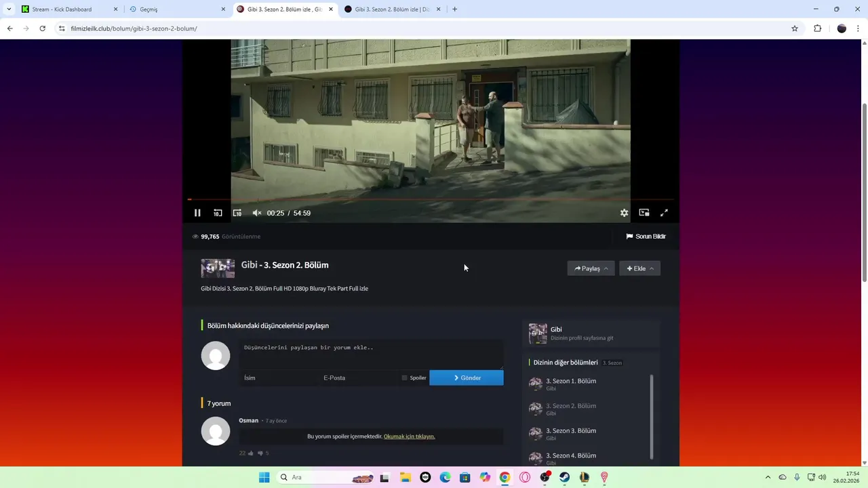
Task: Click the Gibi episode title thumbnail
Action: tap(218, 268)
